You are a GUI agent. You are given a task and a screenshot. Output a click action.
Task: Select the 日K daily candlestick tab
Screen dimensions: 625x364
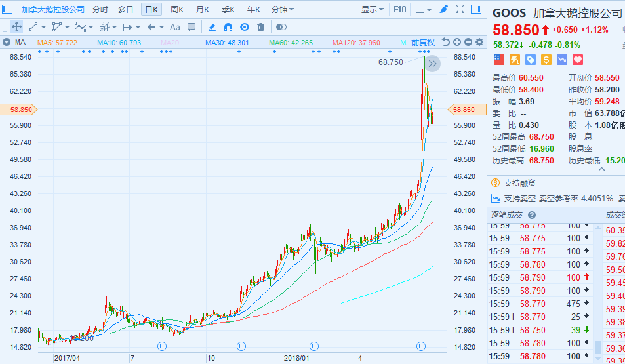(151, 9)
